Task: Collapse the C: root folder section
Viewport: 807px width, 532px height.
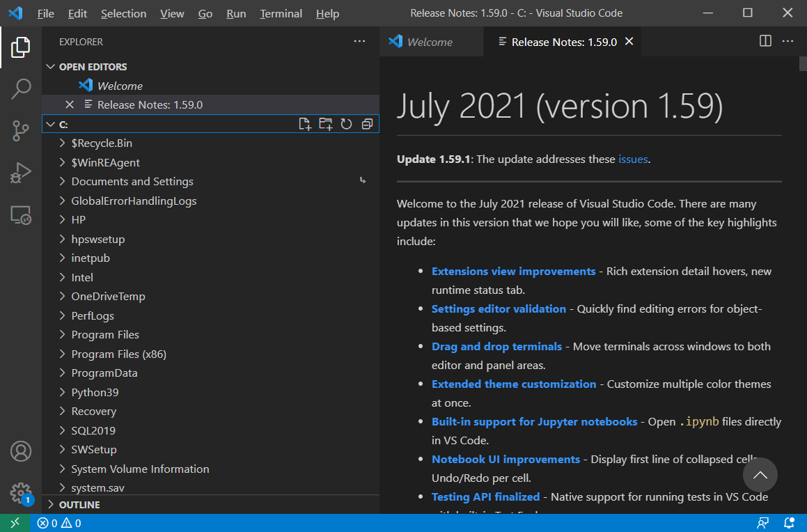Action: 50,124
